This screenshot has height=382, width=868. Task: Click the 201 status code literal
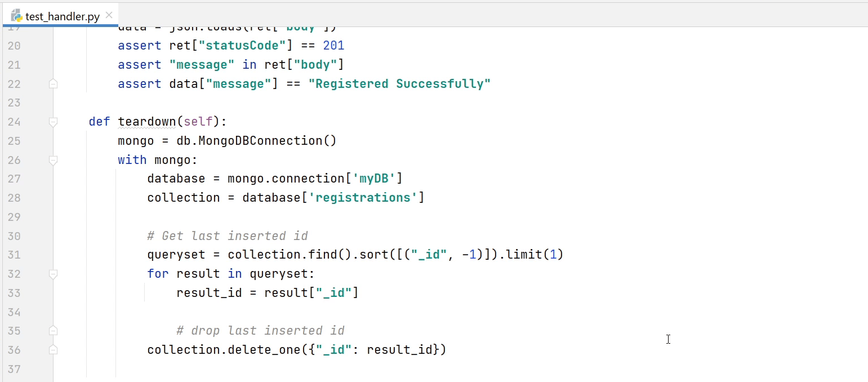tap(332, 45)
